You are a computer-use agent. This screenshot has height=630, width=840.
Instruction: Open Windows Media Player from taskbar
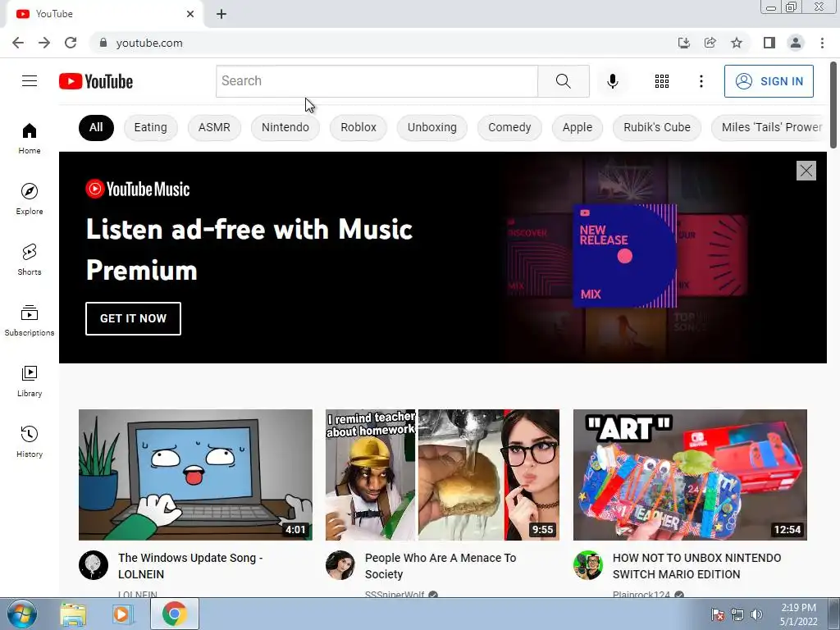(122, 614)
